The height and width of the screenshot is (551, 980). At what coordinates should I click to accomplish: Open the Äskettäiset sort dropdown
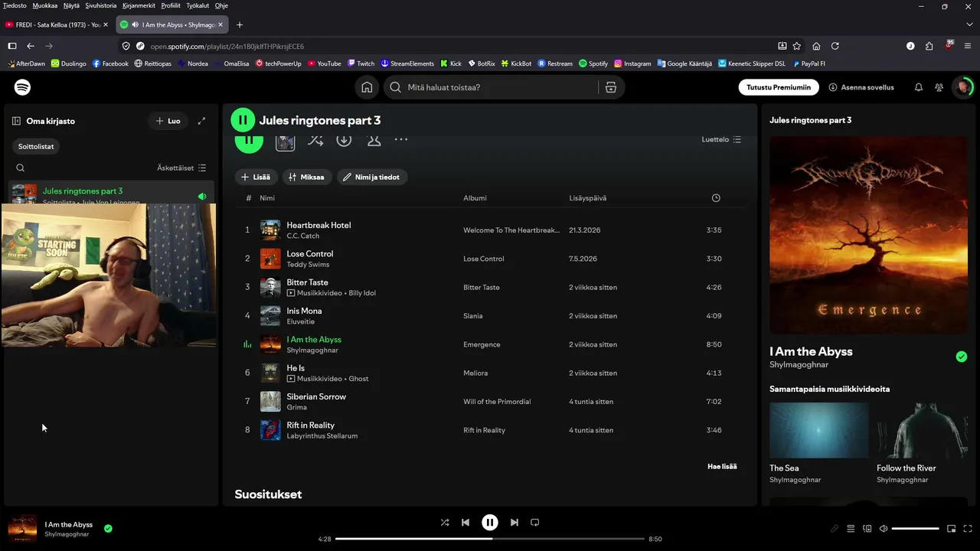(181, 168)
